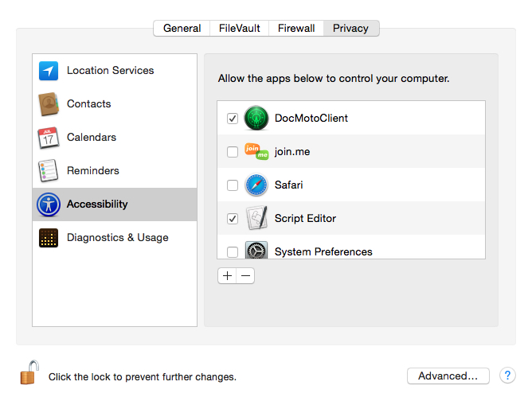
Task: Click the Diagnostics & Usage icon
Action: pyautogui.click(x=48, y=238)
